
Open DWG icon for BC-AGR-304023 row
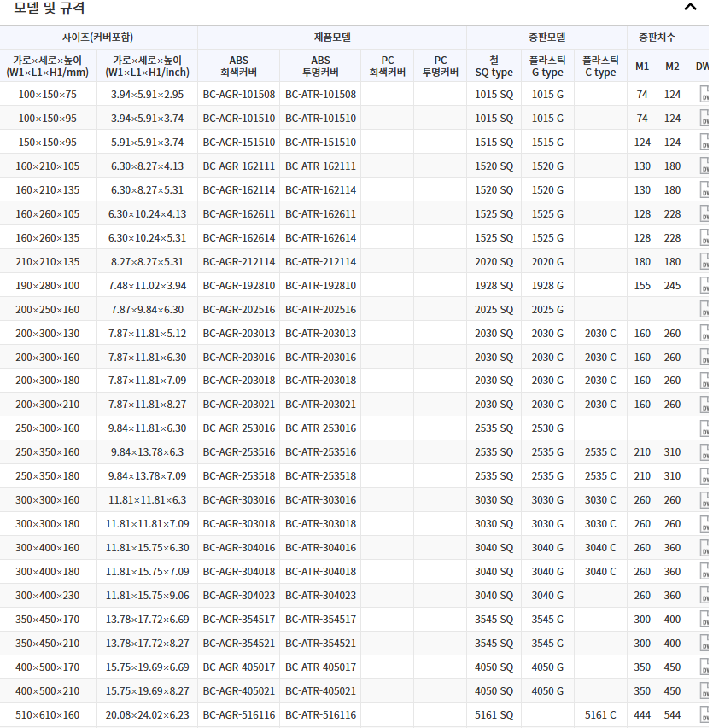(705, 596)
